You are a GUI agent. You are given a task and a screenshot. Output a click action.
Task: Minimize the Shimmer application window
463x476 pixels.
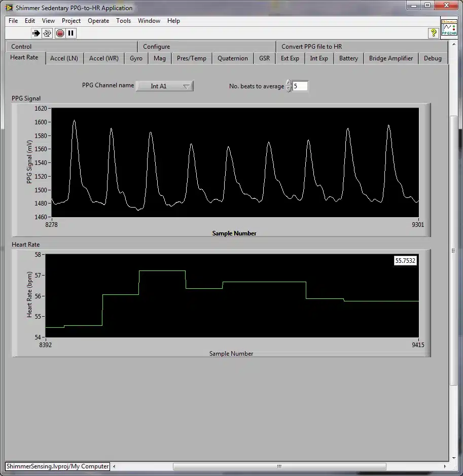413,5
